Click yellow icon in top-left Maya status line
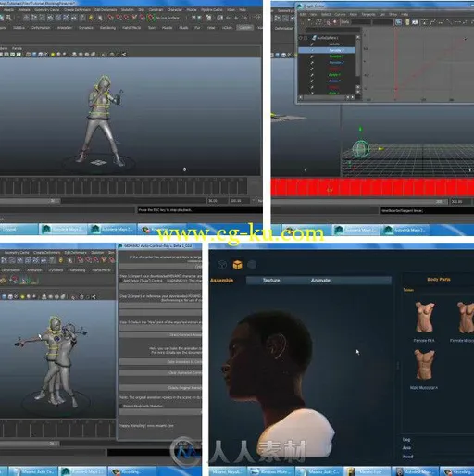474x476 pixels. pyautogui.click(x=91, y=18)
